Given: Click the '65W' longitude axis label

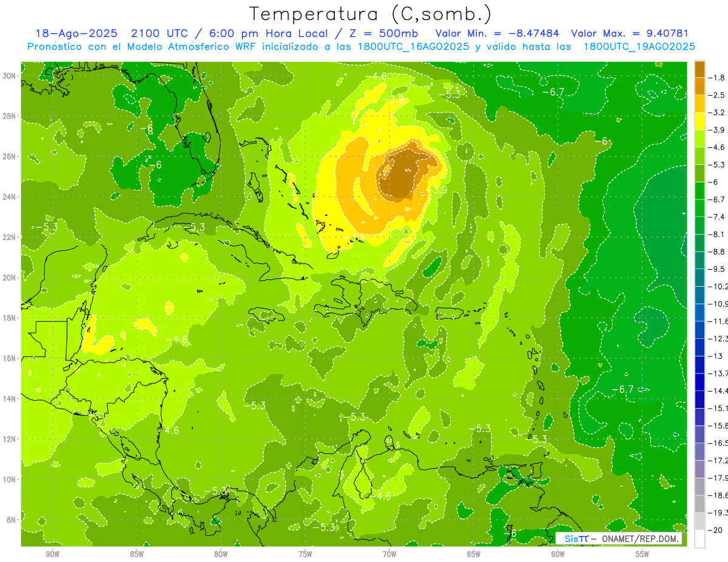Looking at the screenshot, I should pos(474,555).
